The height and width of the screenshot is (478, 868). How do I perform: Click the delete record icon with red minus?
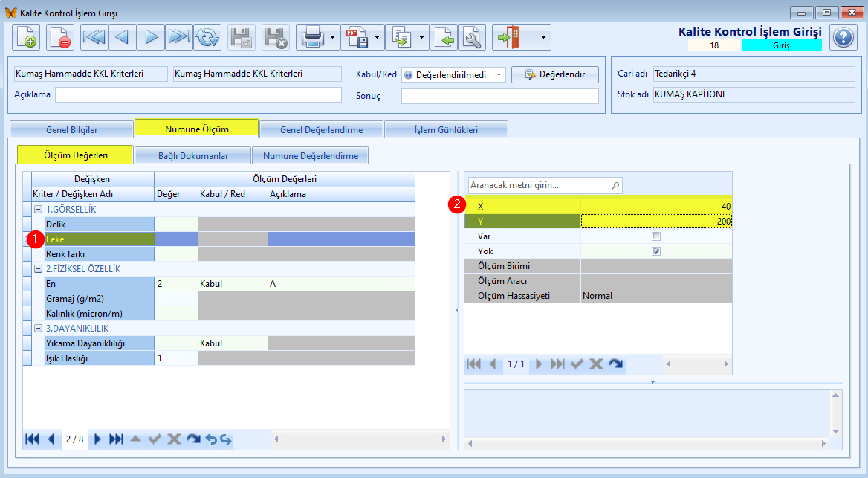point(59,38)
